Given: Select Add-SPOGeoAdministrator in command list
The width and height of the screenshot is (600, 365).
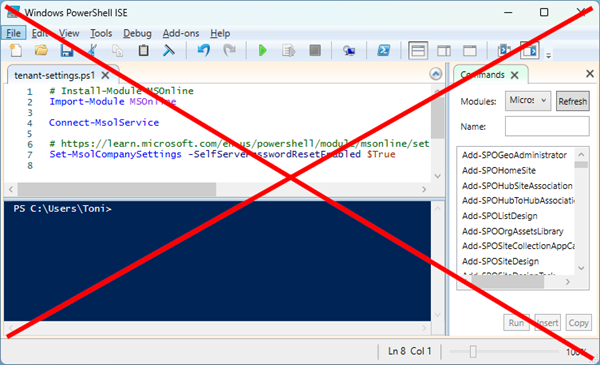Looking at the screenshot, I should [x=514, y=155].
